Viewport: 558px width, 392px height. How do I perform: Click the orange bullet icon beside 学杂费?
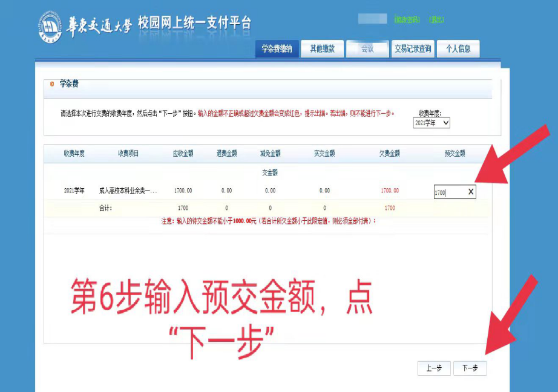[52, 84]
